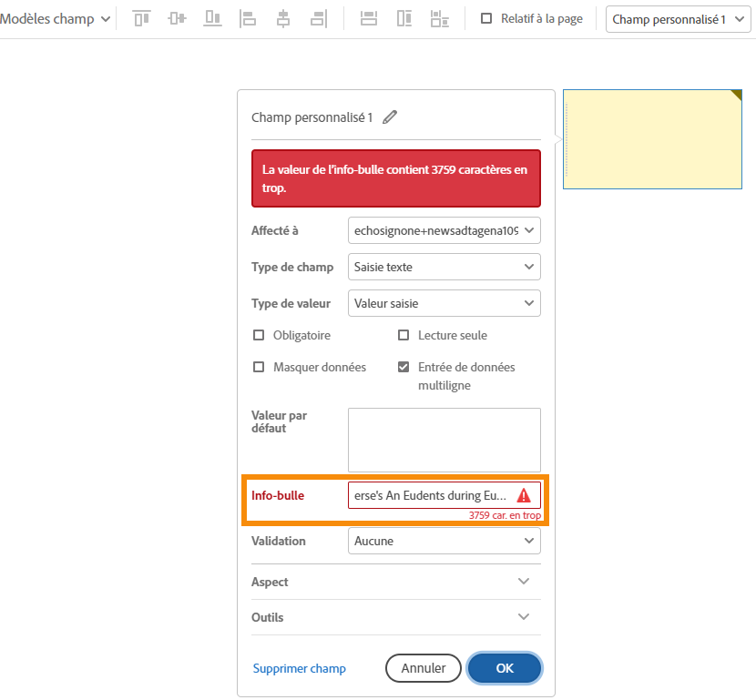
Task: Click the Valeur par défaut text area
Action: [x=444, y=440]
